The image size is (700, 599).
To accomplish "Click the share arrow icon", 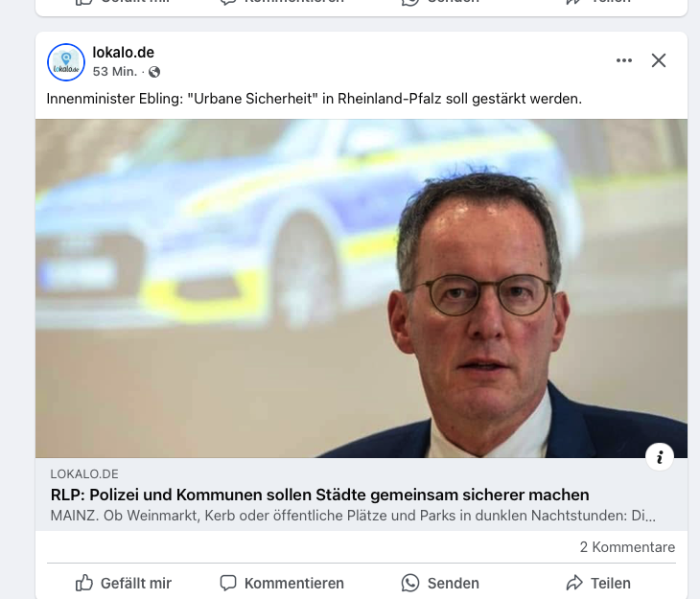I will coord(574,583).
